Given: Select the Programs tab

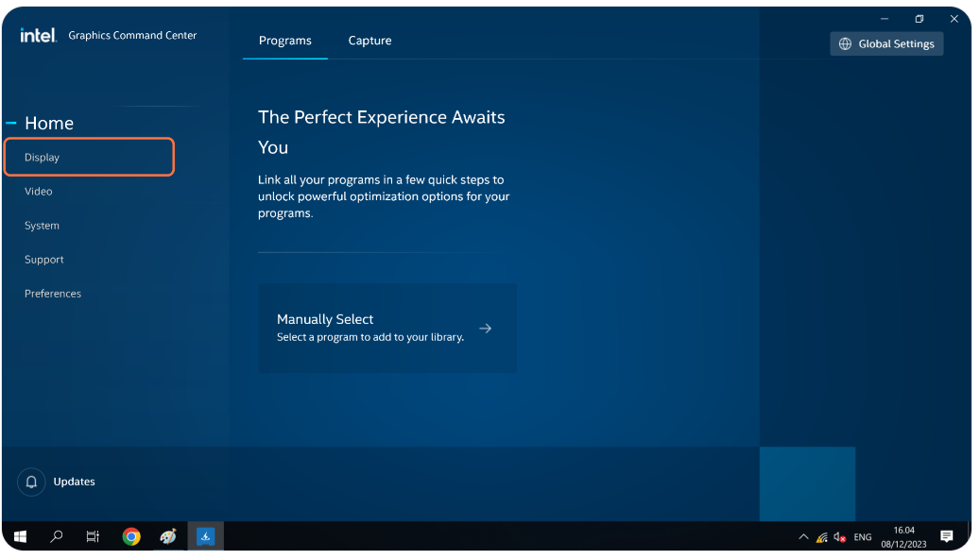Looking at the screenshot, I should click(284, 41).
